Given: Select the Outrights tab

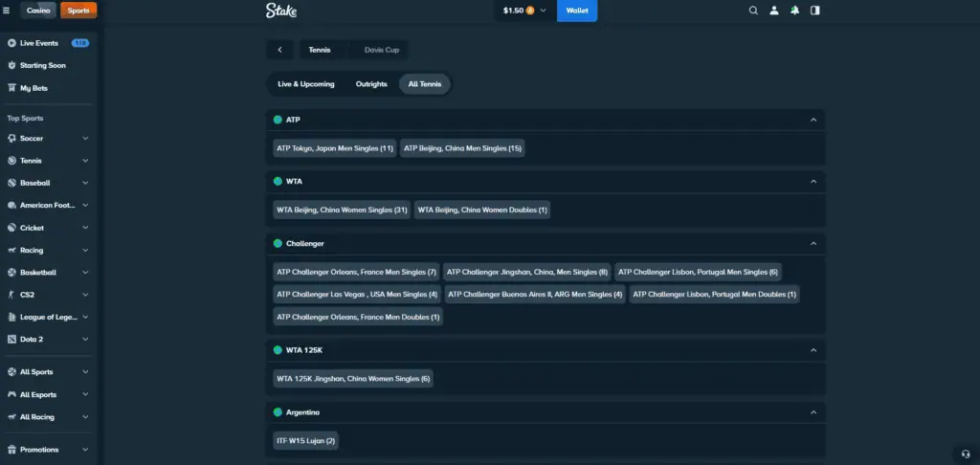Looking at the screenshot, I should 371,84.
